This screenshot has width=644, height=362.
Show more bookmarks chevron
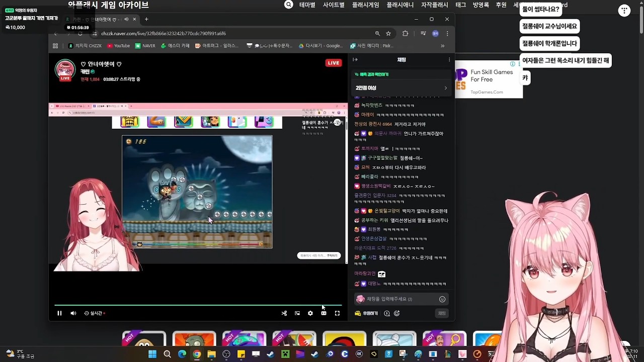(443, 46)
